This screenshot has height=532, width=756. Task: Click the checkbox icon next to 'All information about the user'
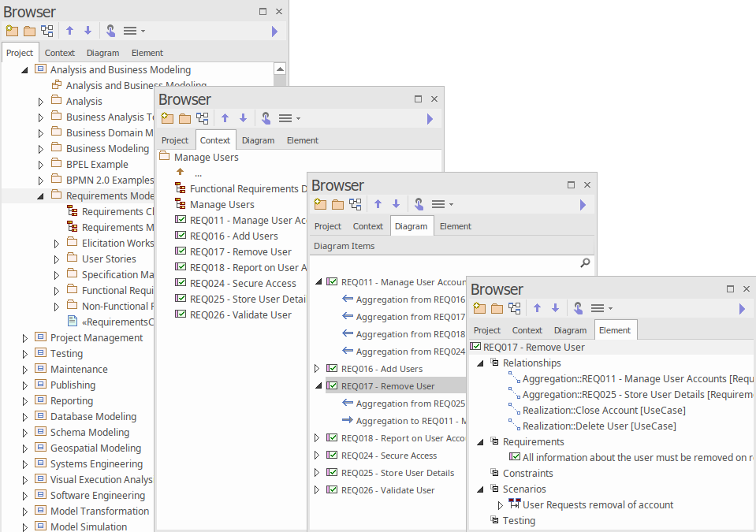pos(515,457)
